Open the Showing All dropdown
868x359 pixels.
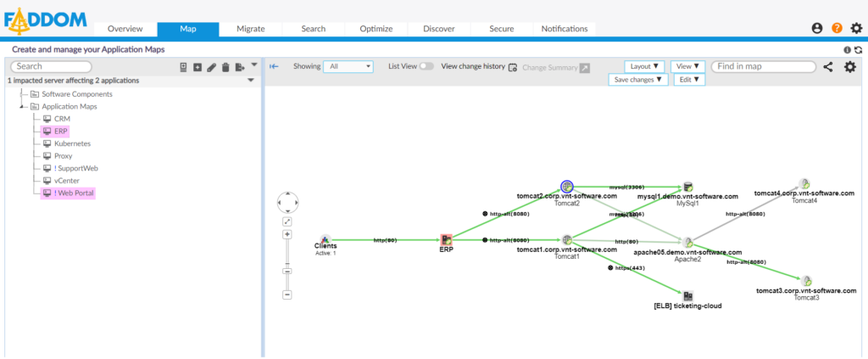click(x=348, y=66)
